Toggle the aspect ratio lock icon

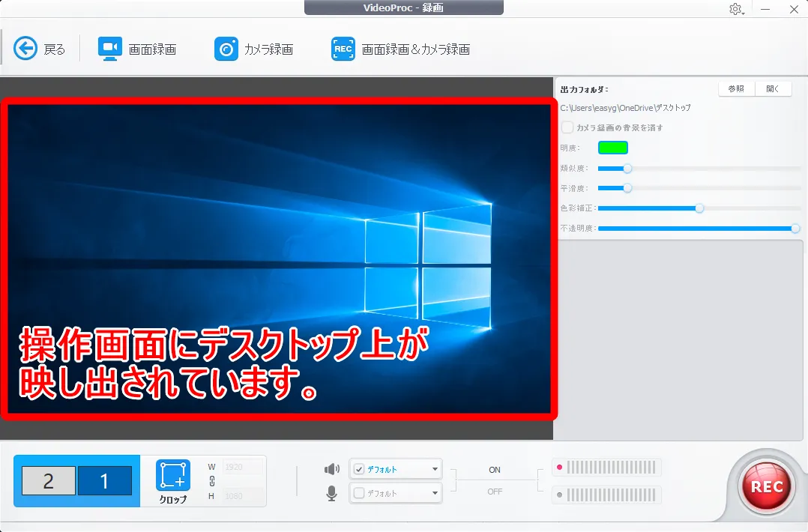212,481
